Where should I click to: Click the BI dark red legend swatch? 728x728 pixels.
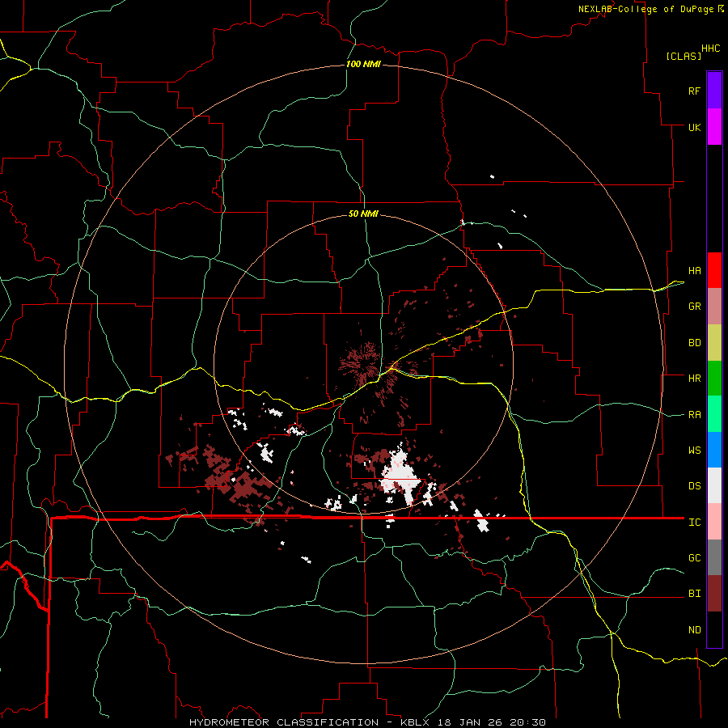click(x=714, y=594)
